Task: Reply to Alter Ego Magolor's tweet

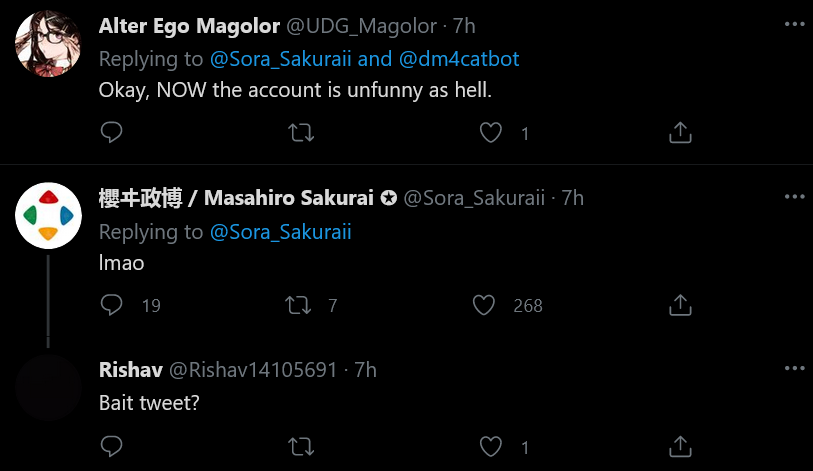Action: click(x=111, y=132)
